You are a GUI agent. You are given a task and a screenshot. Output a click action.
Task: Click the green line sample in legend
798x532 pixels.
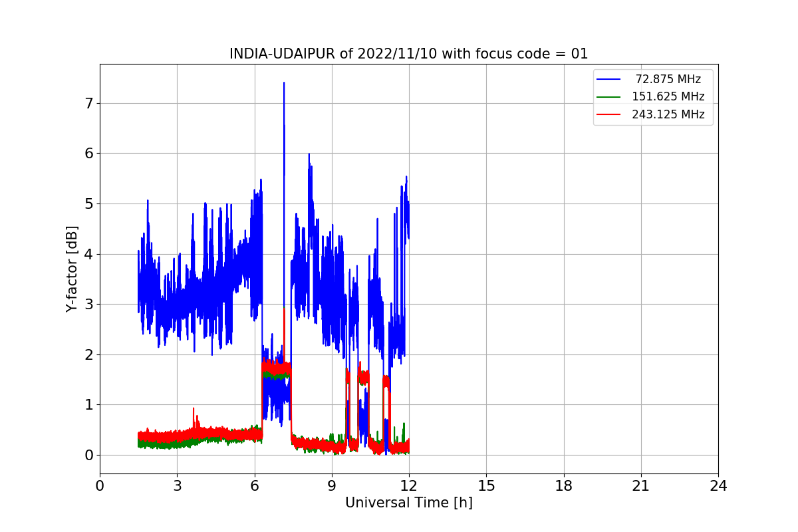click(608, 96)
